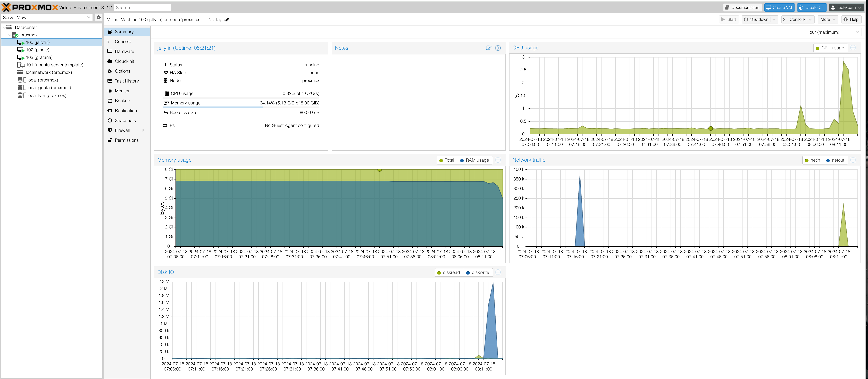
Task: Open Cloud-Init settings
Action: [127, 61]
